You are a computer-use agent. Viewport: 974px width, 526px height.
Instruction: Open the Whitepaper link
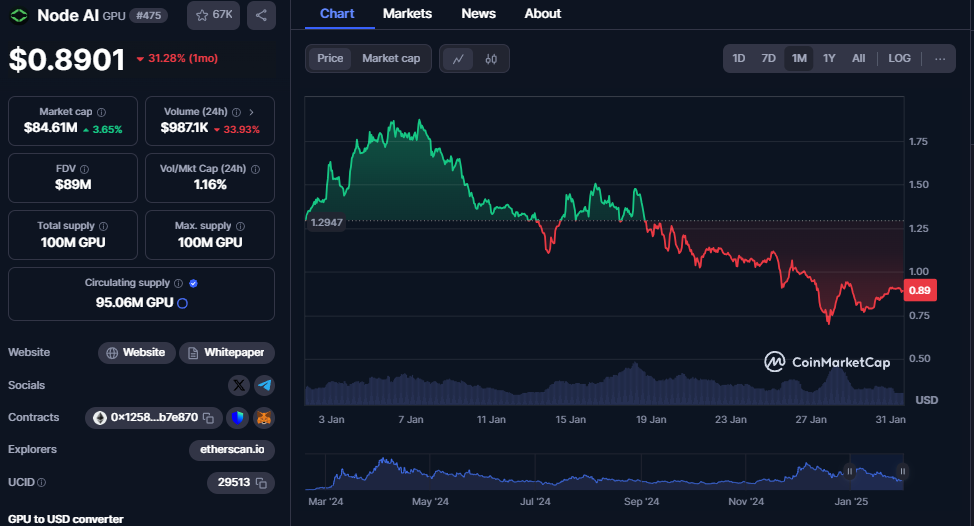[x=227, y=353]
